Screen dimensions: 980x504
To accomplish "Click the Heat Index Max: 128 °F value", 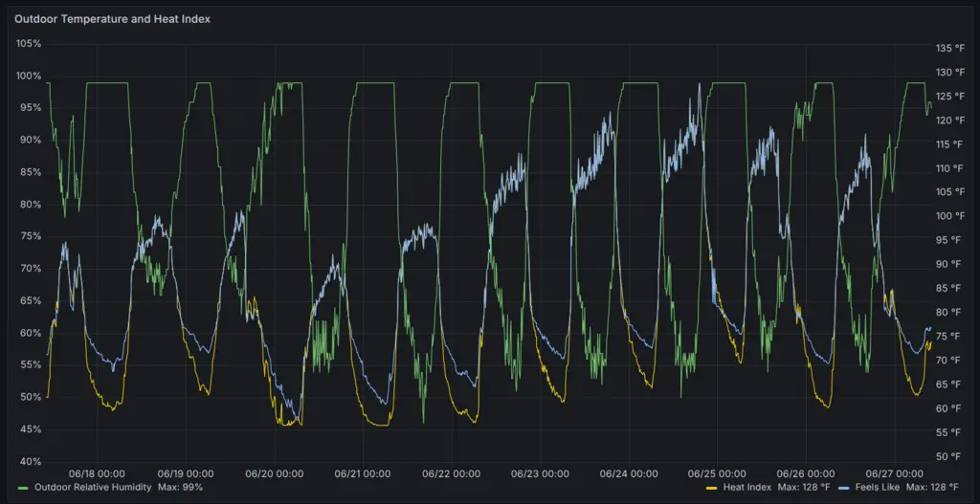I will tap(803, 488).
